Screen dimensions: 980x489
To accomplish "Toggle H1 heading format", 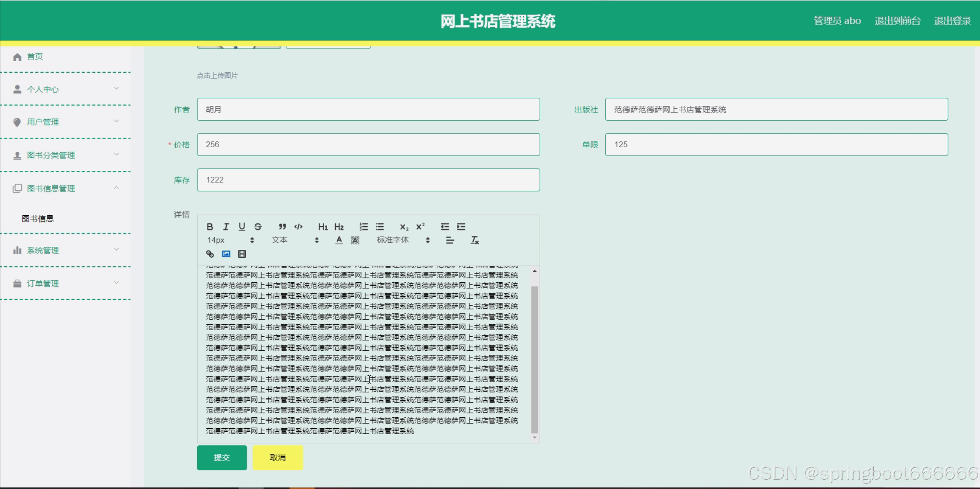I will pos(323,227).
